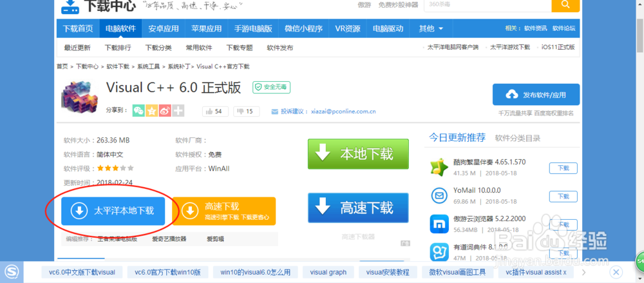This screenshot has height=283, width=644.
Task: Click 系统补丁 breadcrumb link
Action: 178,66
